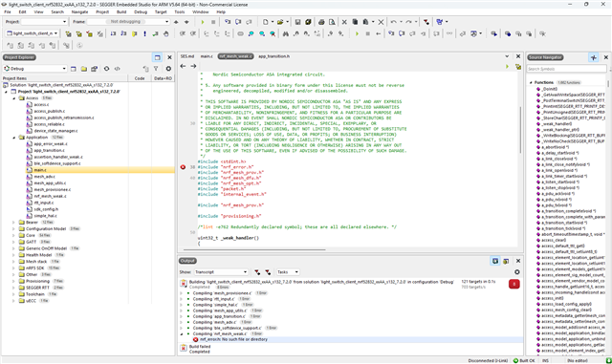Select access_publish.c in project tree
Viewport: 612px width, 364px height.
(x=50, y=111)
